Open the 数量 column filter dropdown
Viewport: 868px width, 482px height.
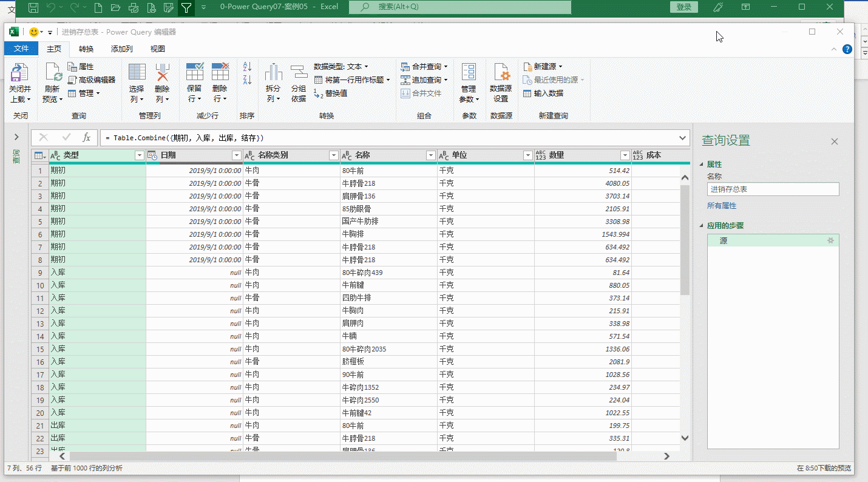[625, 155]
